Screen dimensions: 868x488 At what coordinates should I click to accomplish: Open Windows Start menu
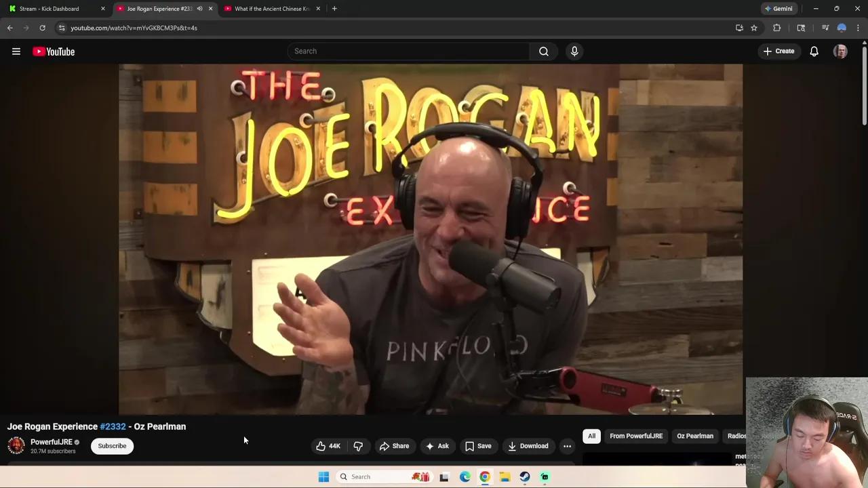coord(323,476)
